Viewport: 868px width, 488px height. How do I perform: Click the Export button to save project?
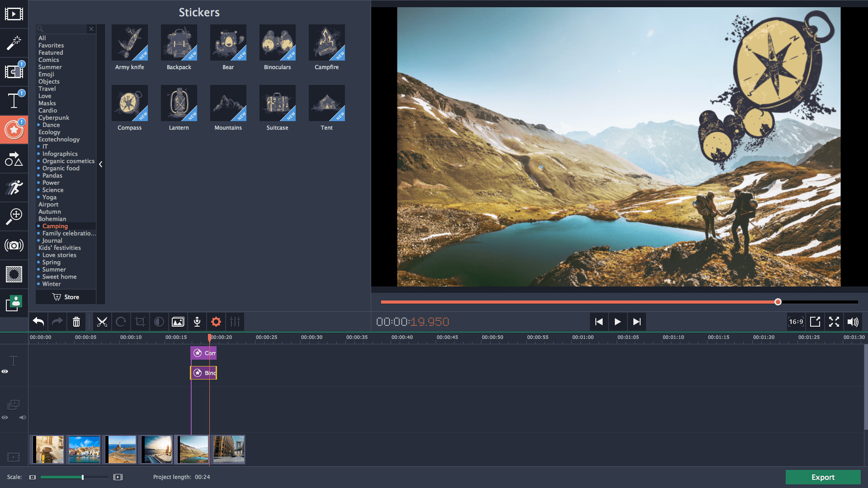tap(823, 477)
